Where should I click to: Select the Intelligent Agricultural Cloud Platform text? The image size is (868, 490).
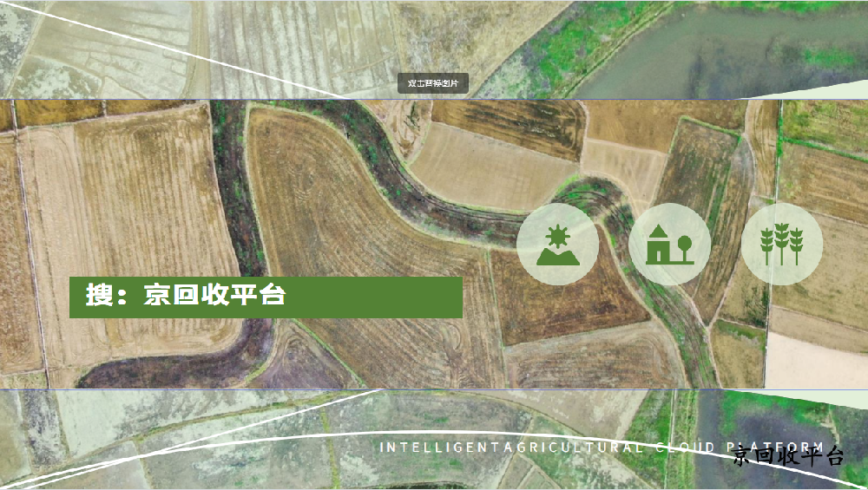pyautogui.click(x=602, y=447)
